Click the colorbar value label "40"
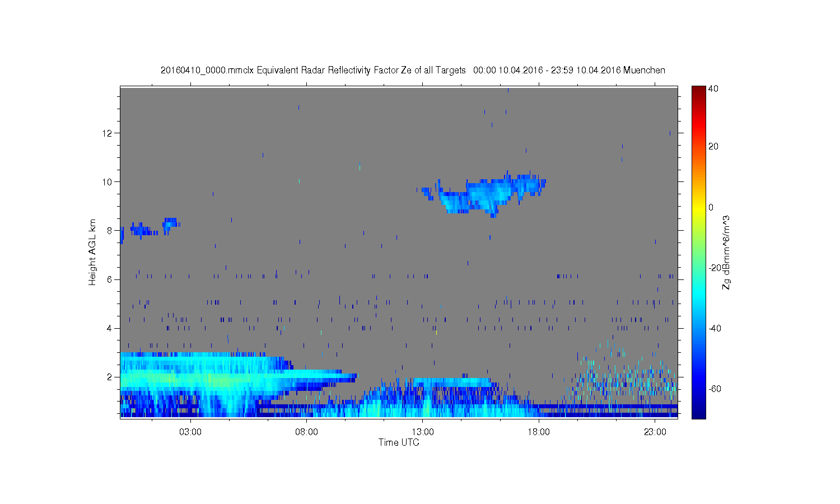Image resolution: width=840 pixels, height=504 pixels. coord(713,89)
